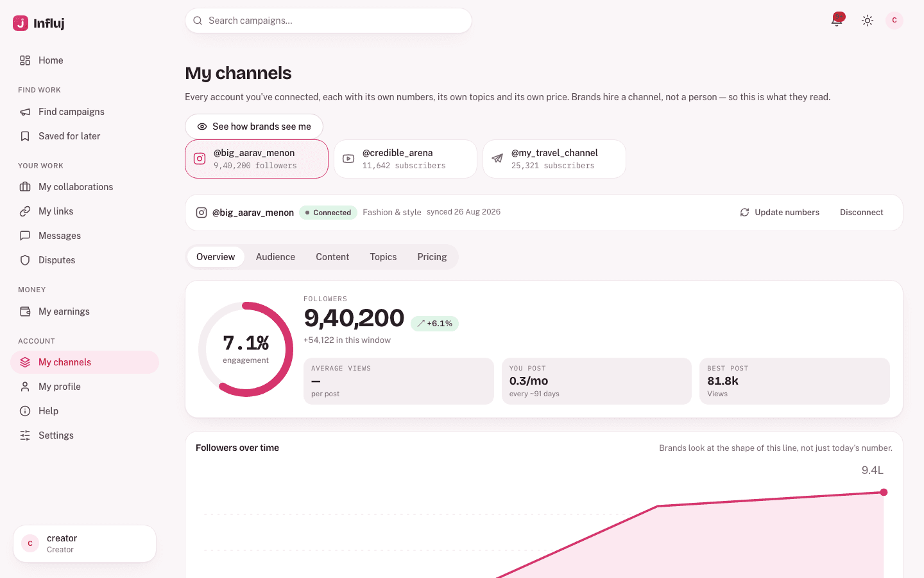Click Followers over time heading

(237, 448)
